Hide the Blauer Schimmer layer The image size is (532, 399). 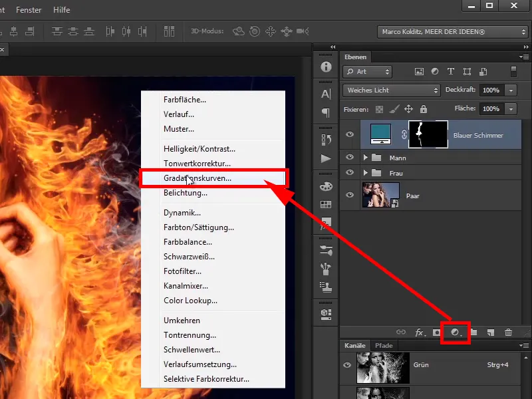pos(350,134)
